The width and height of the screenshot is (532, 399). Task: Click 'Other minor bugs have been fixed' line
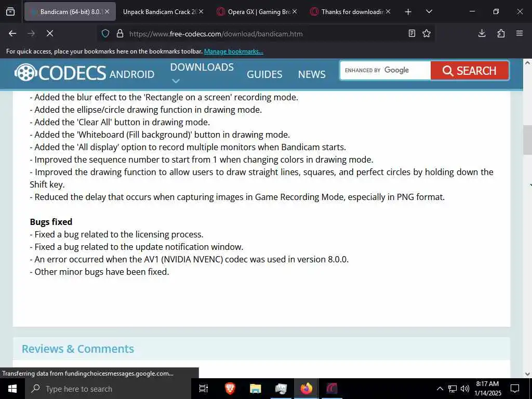(99, 272)
